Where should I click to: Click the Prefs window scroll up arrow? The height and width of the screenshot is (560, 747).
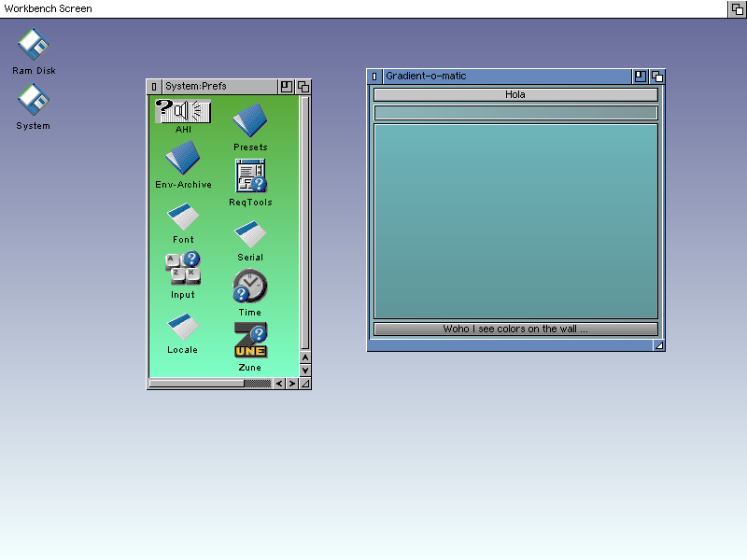point(305,357)
